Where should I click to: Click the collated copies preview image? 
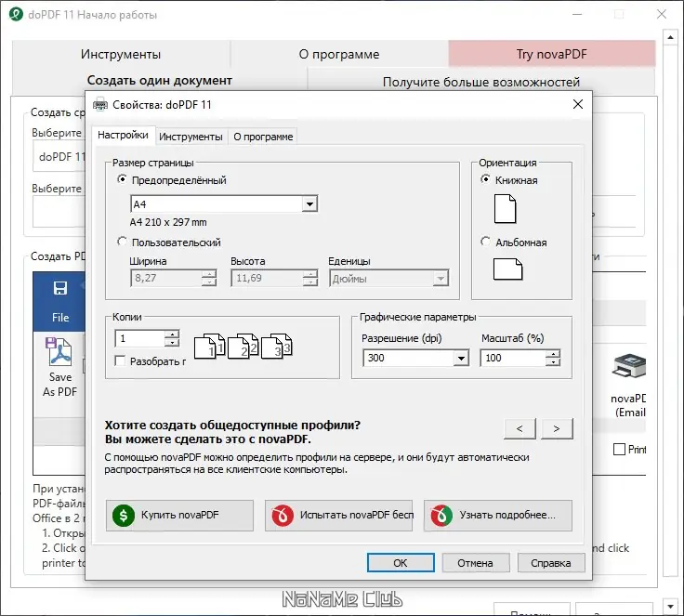coord(243,346)
